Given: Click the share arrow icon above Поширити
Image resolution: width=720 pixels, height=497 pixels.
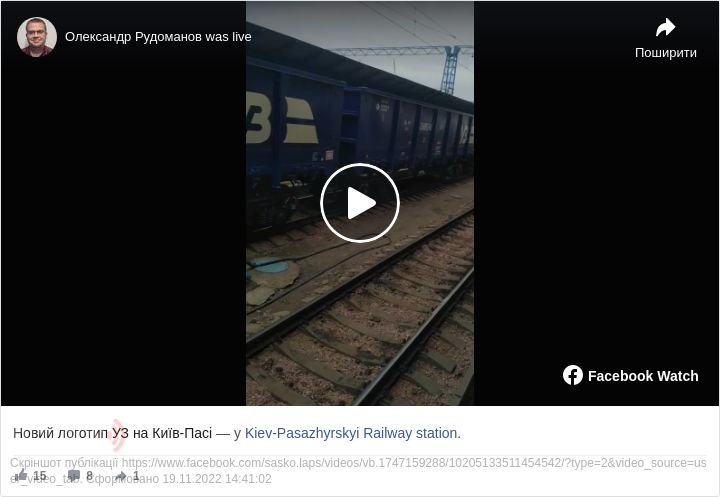Looking at the screenshot, I should click(665, 27).
